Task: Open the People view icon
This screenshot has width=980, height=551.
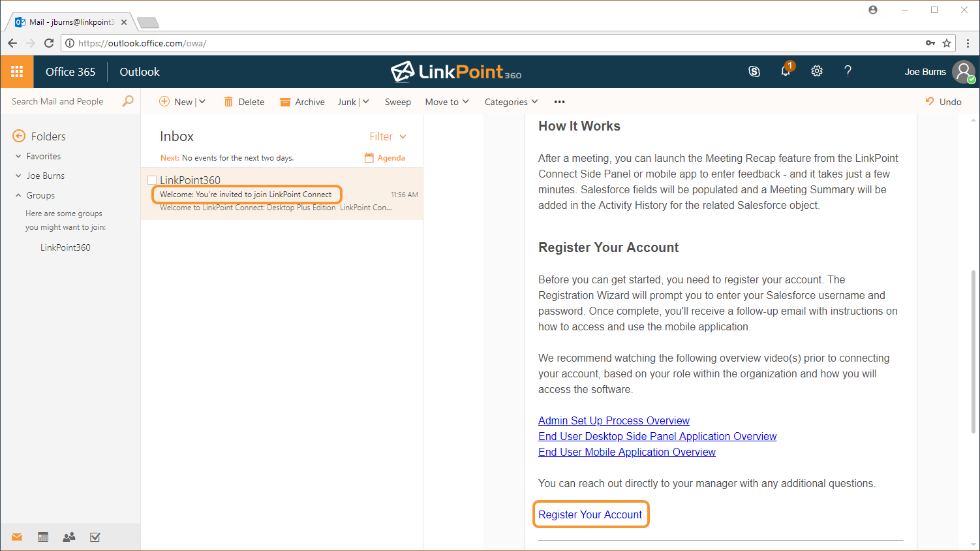Action: click(x=69, y=537)
